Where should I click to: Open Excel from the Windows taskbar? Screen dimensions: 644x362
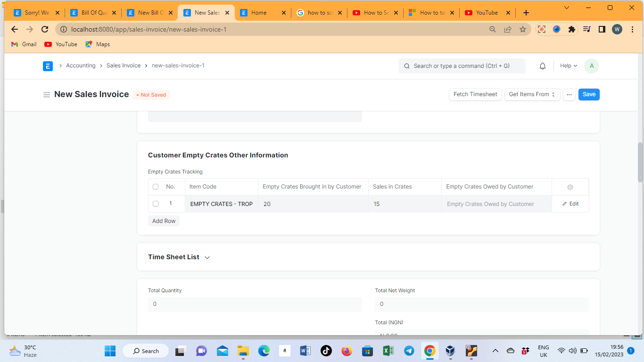tap(388, 351)
